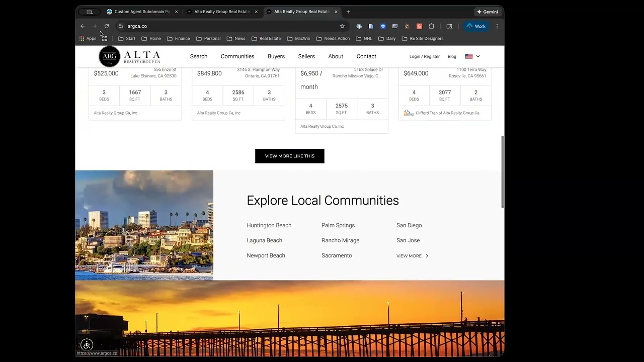Click the page vertical scrollbar thumb
The height and width of the screenshot is (362, 644).
click(x=502, y=172)
